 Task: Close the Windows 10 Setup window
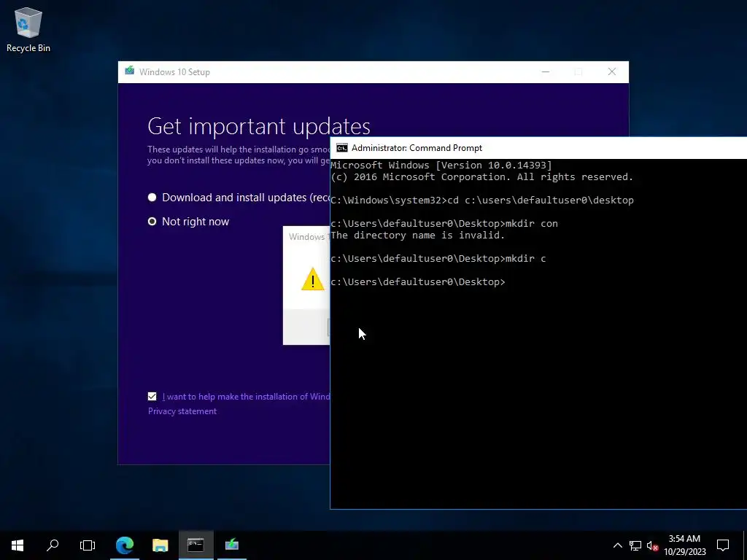(x=612, y=72)
